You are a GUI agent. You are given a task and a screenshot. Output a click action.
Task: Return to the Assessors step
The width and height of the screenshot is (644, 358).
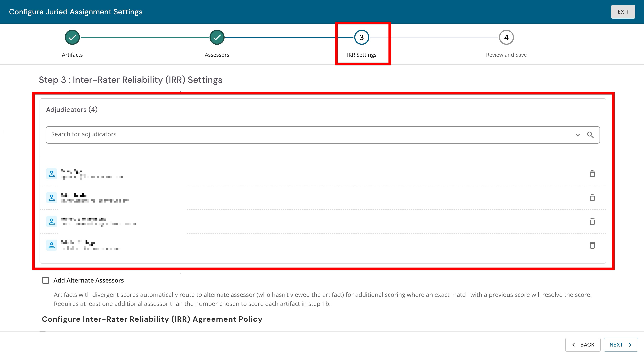tap(217, 37)
